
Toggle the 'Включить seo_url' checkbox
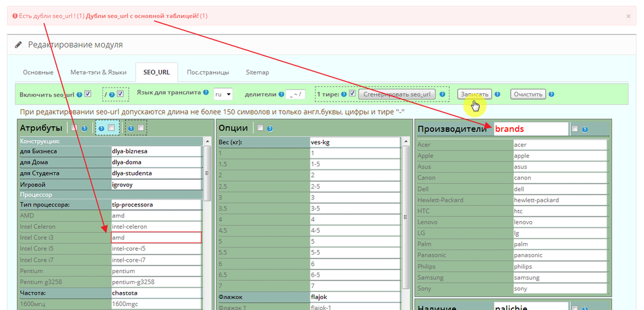[88, 94]
